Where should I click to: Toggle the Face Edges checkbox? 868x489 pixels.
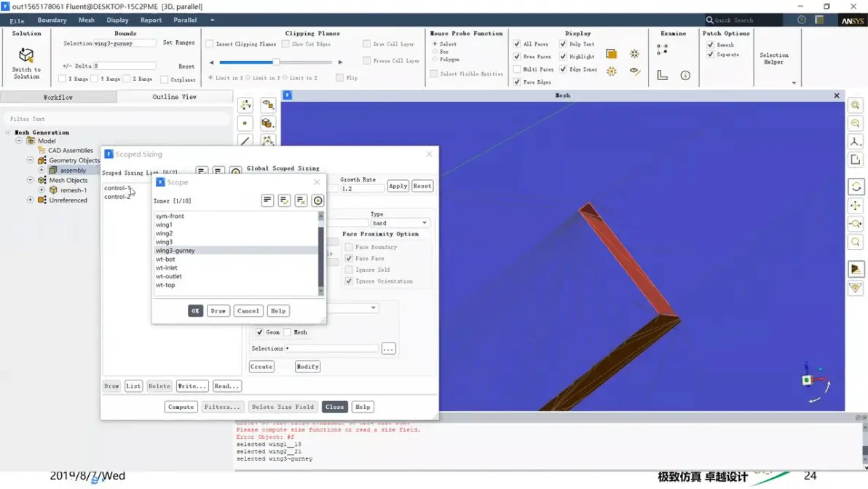(x=517, y=82)
